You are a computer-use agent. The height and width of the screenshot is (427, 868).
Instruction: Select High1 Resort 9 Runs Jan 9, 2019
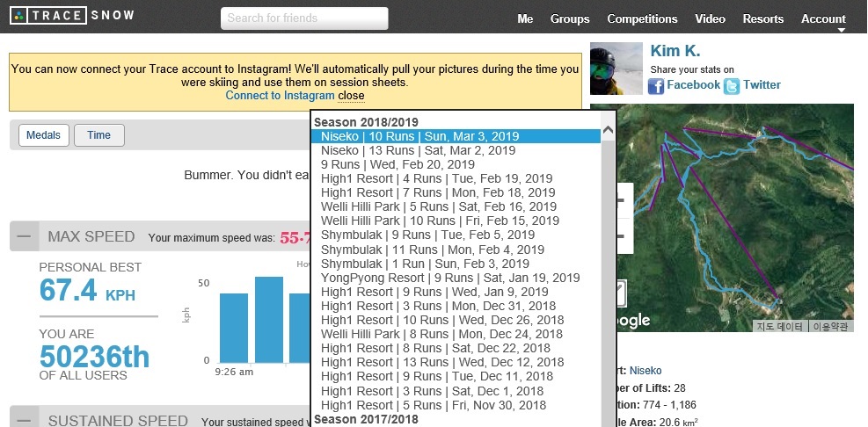(456, 292)
